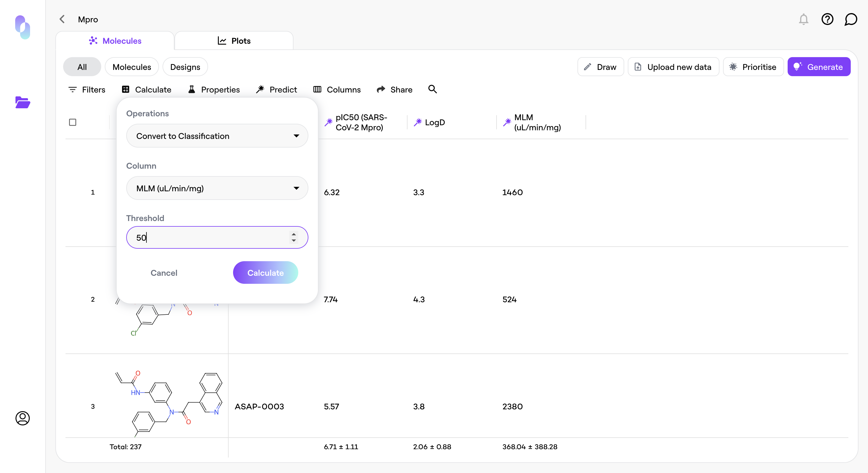Click the Threshold input field
Screen dimensions: 868x473
(209, 238)
